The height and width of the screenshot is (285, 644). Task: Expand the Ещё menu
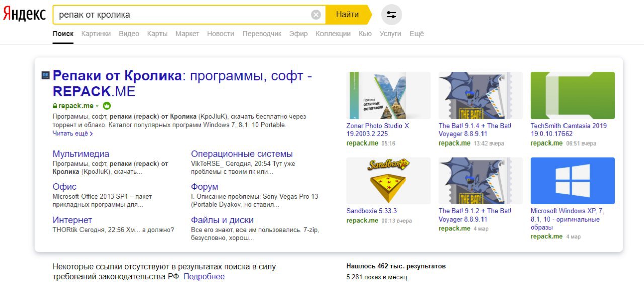(x=417, y=34)
